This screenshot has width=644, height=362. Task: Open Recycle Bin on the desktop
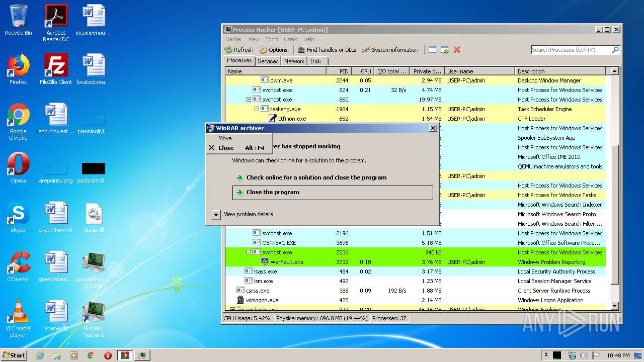pos(18,20)
